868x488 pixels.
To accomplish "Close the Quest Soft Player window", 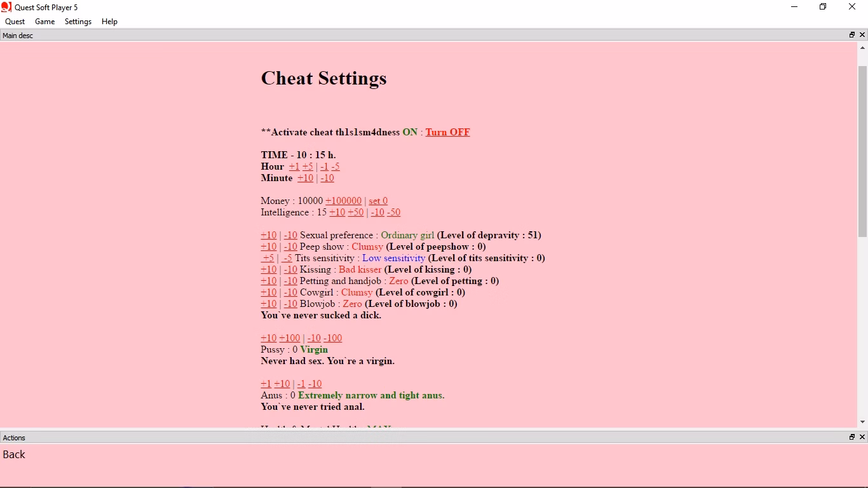I will click(852, 7).
